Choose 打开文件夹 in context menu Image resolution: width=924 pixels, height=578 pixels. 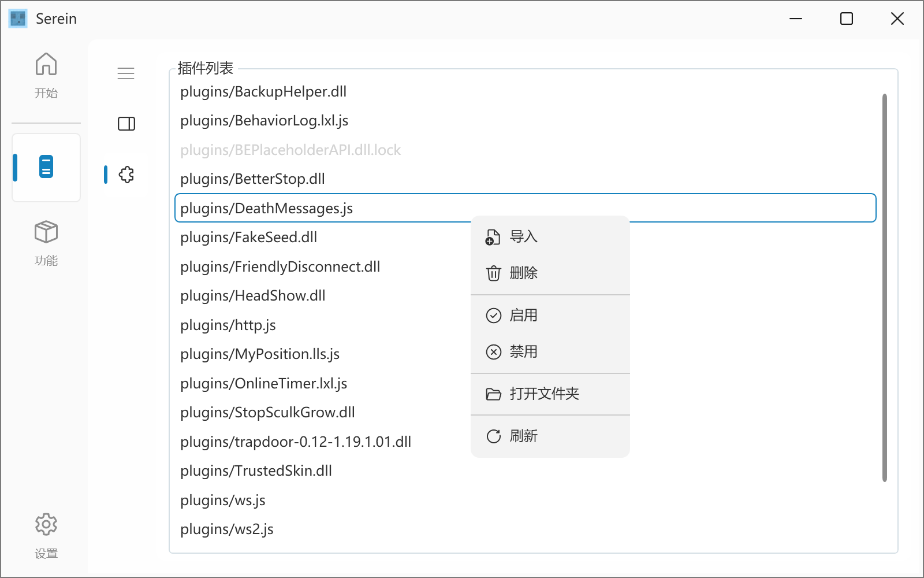[550, 394]
